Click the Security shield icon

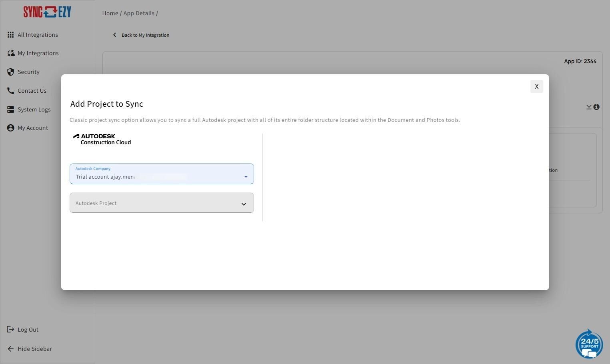[x=10, y=72]
